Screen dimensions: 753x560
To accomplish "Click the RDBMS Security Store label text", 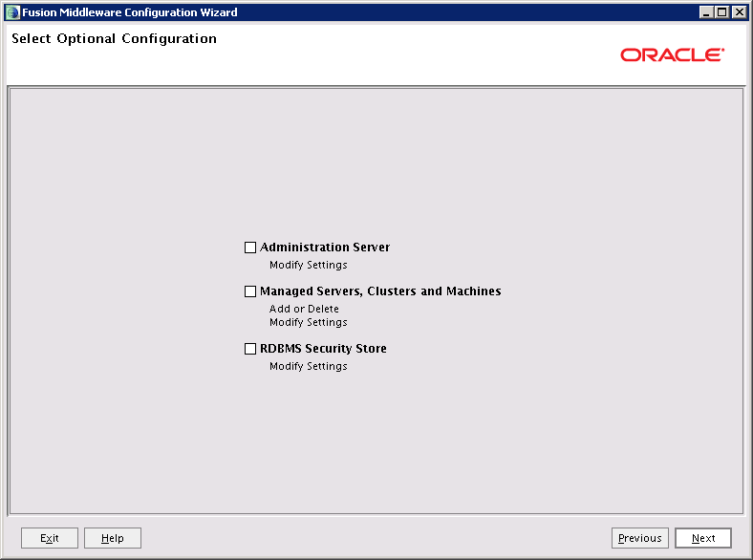I will (x=323, y=349).
